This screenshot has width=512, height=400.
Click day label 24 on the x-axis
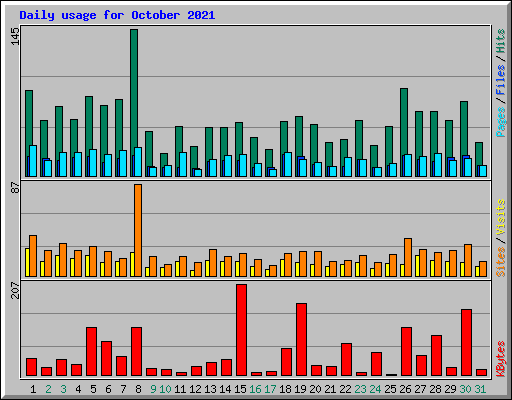point(375,389)
